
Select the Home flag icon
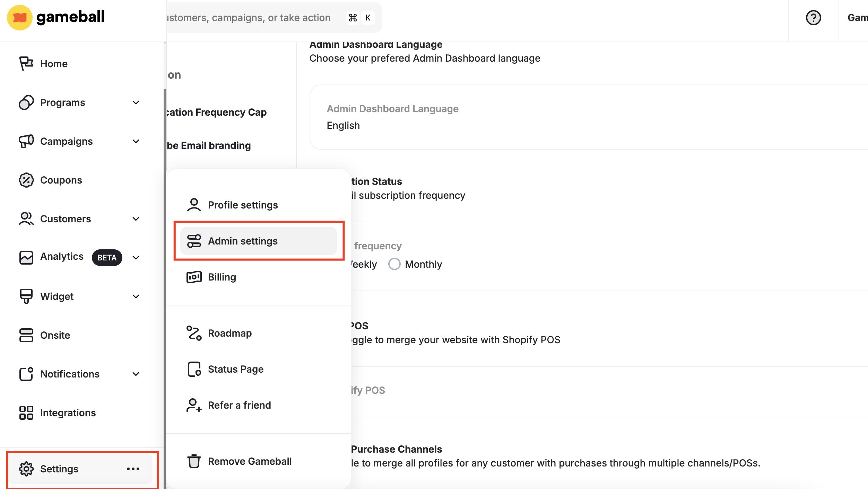click(26, 63)
